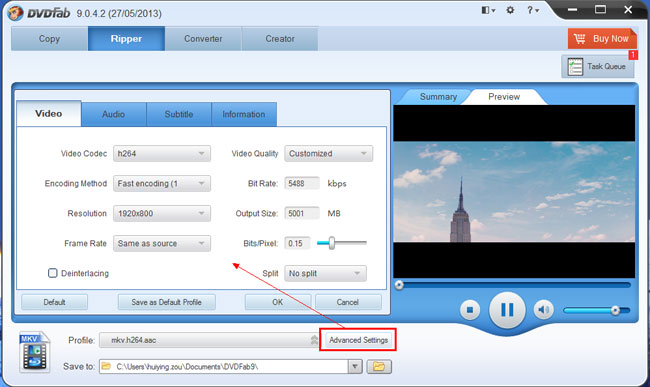Screen dimensions: 650x387
Task: Open the Task Queue list
Action: click(597, 66)
